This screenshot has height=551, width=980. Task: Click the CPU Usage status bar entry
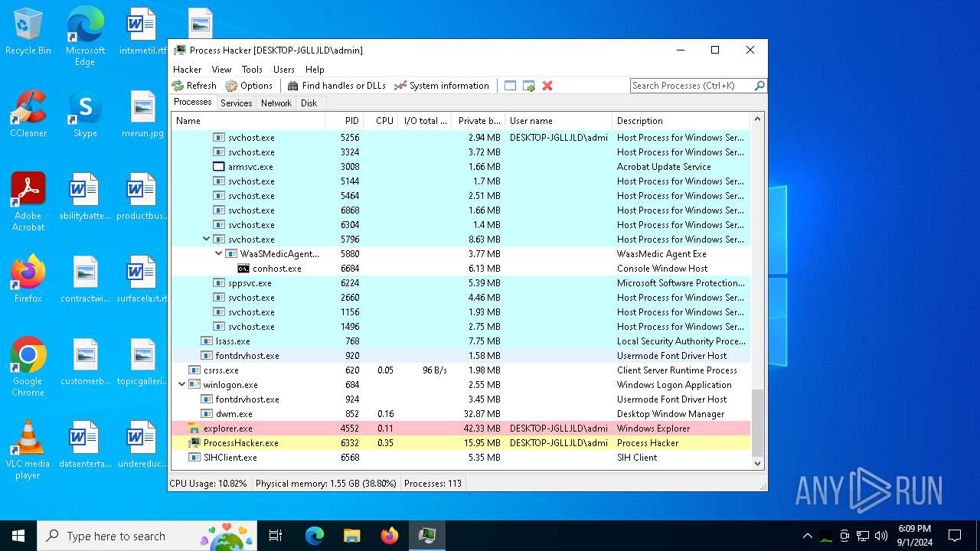(208, 484)
